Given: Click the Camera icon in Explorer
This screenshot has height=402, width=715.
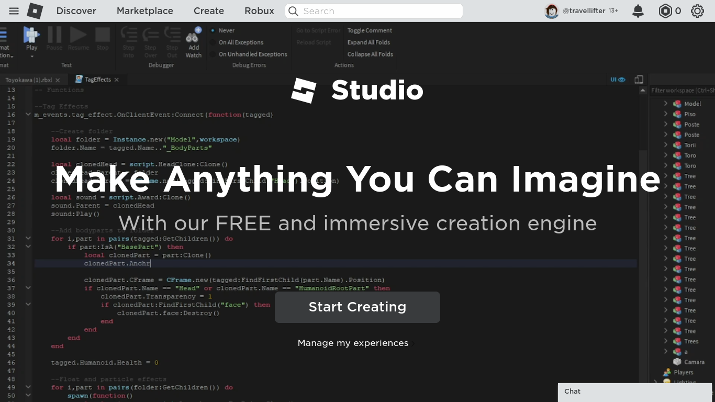Looking at the screenshot, I should (x=677, y=362).
